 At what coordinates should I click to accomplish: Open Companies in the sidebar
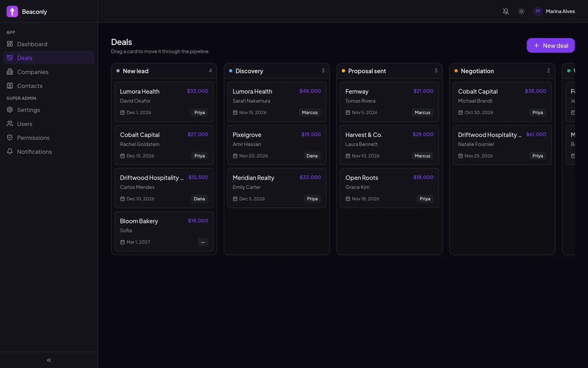49,72
